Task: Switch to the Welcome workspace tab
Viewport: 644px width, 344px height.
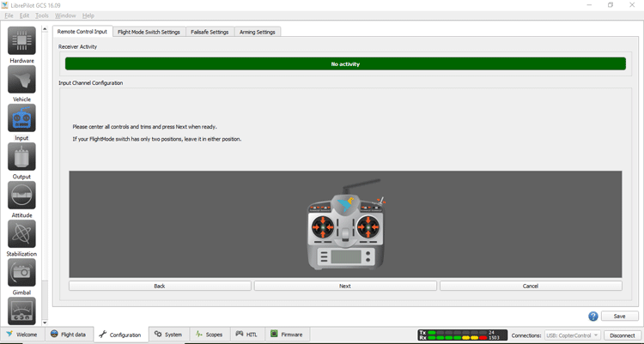Action: tap(21, 335)
